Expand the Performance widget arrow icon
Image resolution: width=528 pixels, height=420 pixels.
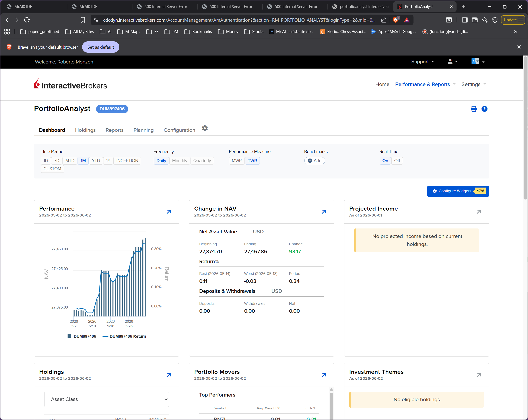pos(169,212)
